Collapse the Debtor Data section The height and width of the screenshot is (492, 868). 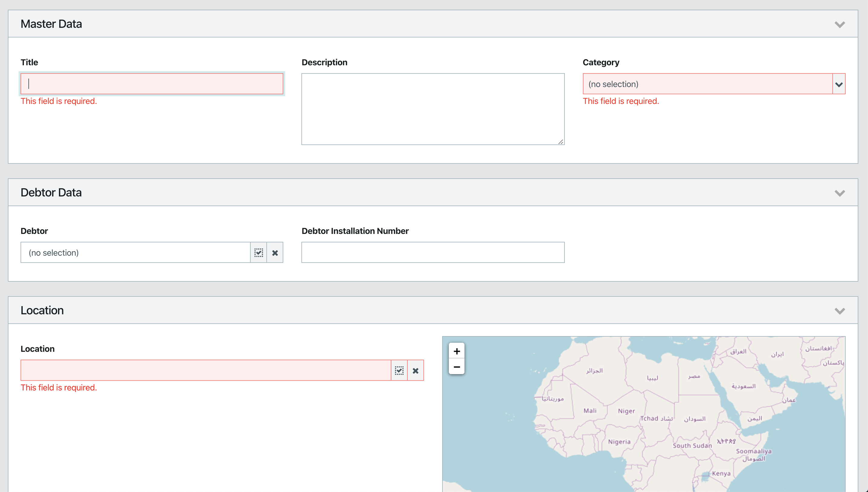point(840,193)
